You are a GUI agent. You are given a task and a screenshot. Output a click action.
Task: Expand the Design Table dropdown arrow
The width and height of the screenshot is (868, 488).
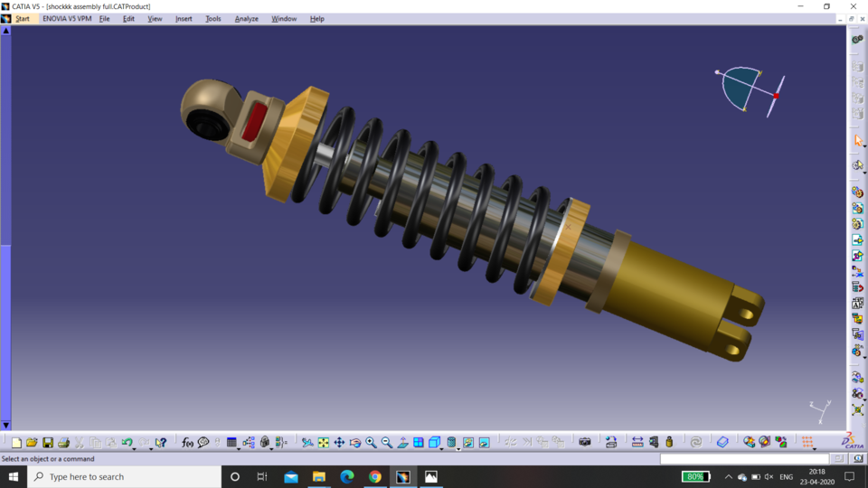click(x=239, y=448)
